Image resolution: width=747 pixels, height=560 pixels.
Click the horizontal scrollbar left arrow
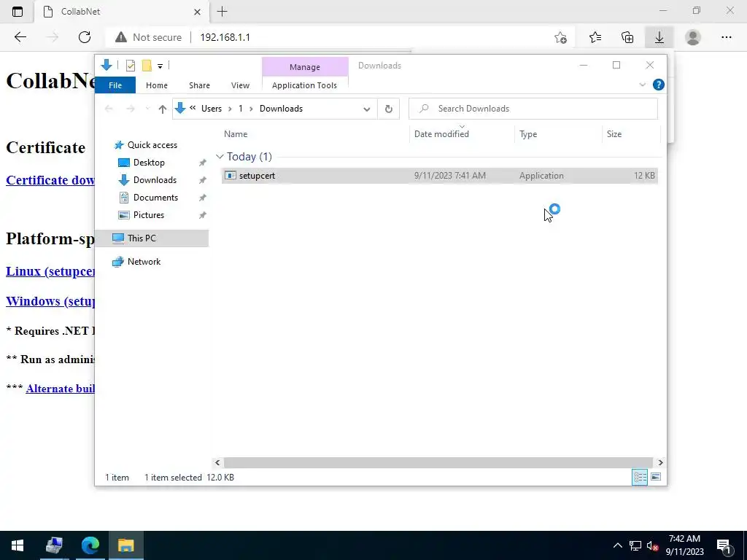[x=217, y=462]
